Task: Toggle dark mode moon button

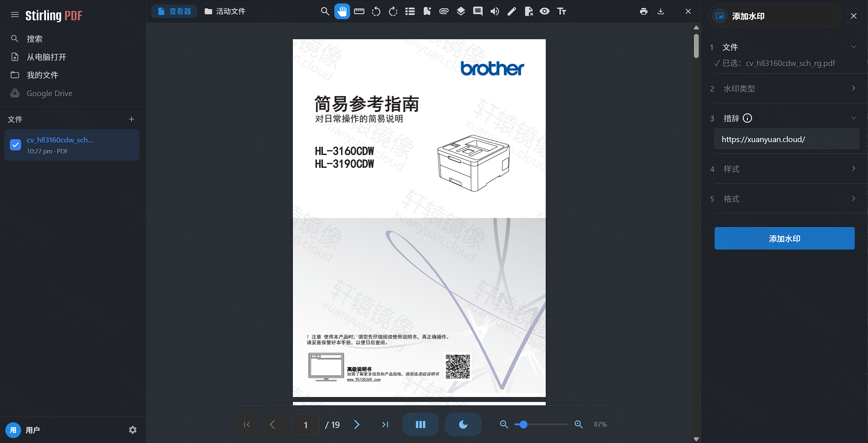Action: 463,425
